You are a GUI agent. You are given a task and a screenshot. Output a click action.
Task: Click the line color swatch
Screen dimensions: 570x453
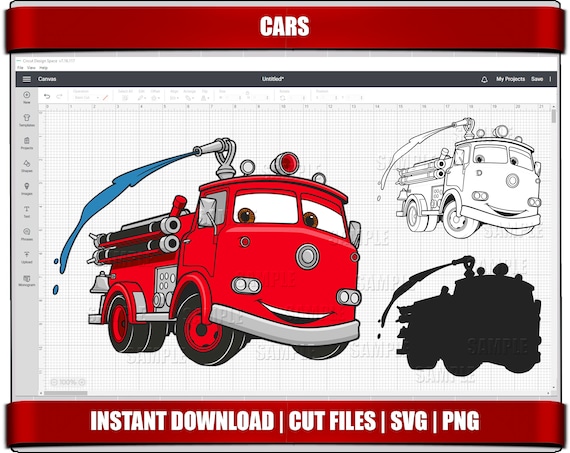pyautogui.click(x=105, y=98)
